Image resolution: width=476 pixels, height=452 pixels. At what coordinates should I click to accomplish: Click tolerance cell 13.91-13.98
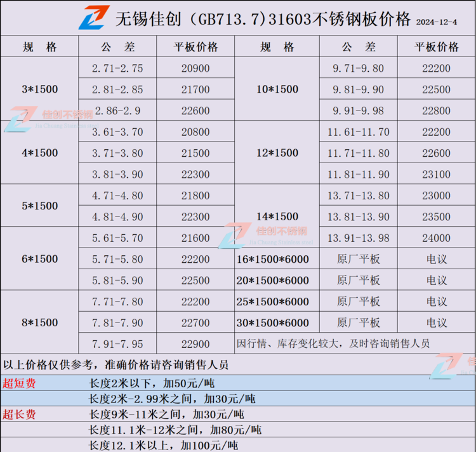coord(358,237)
